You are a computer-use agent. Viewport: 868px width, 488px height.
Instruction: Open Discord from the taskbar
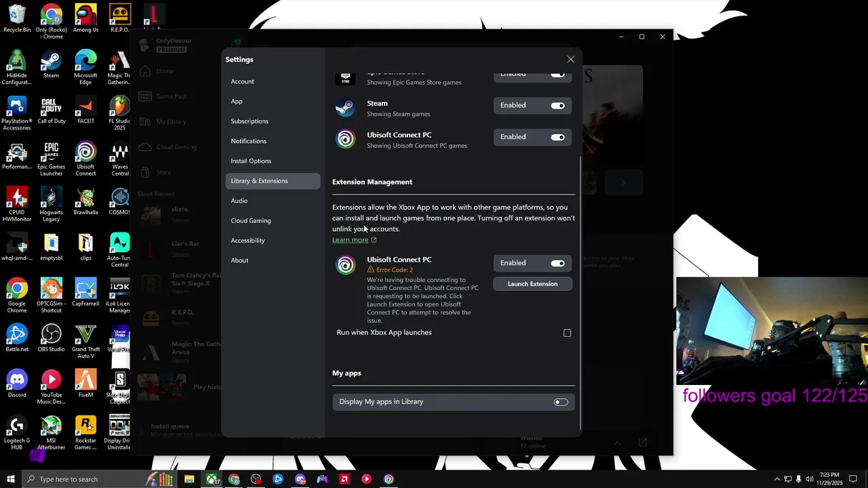300,479
